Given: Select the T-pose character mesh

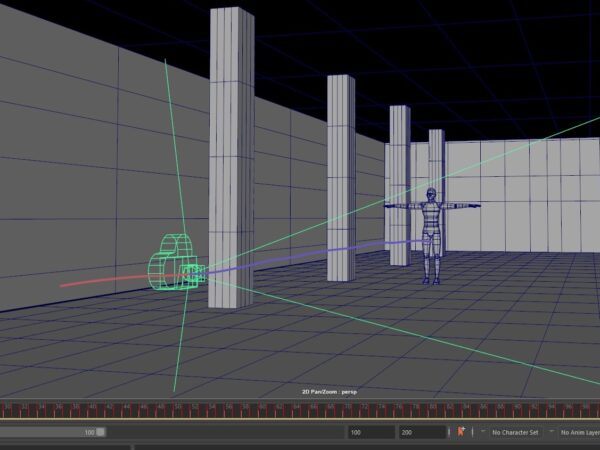Looking at the screenshot, I should [x=432, y=236].
